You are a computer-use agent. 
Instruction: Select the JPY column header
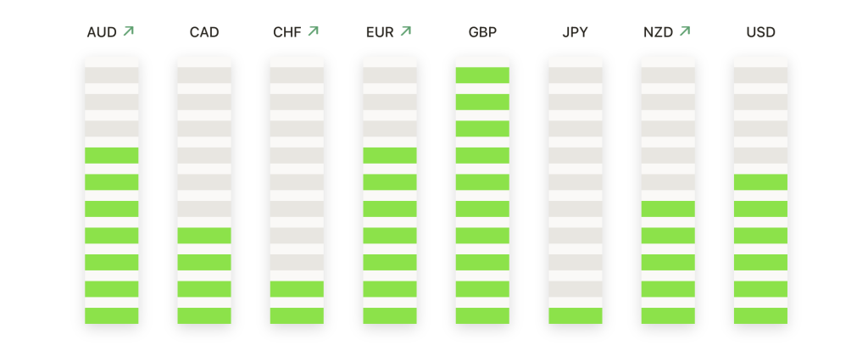tap(576, 33)
